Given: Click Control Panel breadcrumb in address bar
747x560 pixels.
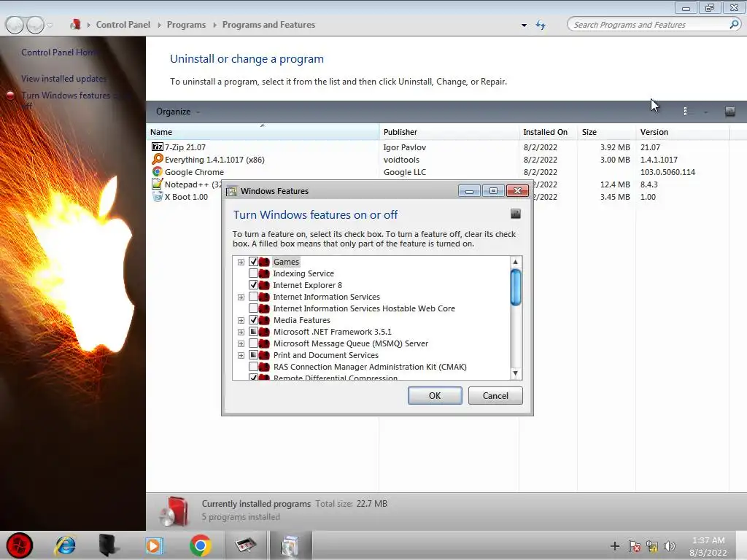Looking at the screenshot, I should [123, 24].
